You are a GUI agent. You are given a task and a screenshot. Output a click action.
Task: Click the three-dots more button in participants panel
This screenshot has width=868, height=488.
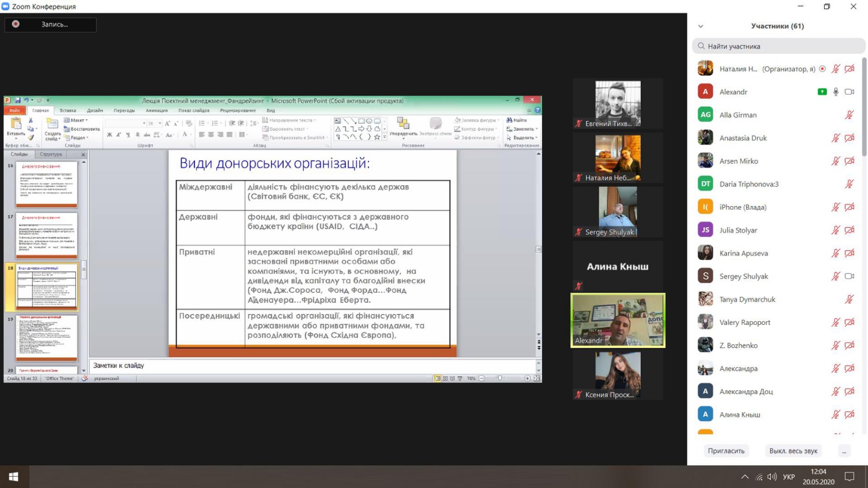tap(844, 451)
